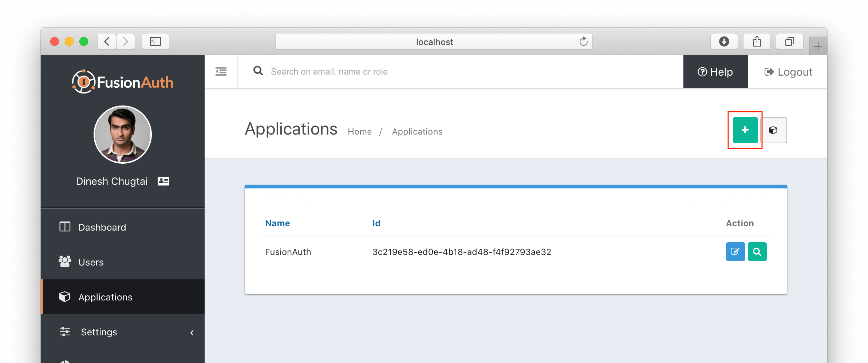Click the cube icon next to the add button

774,130
